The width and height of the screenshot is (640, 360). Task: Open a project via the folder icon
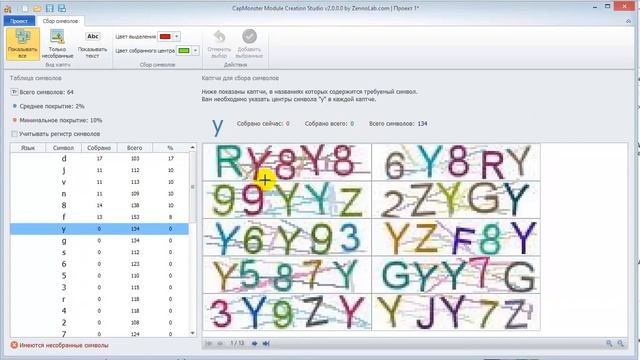pos(37,8)
